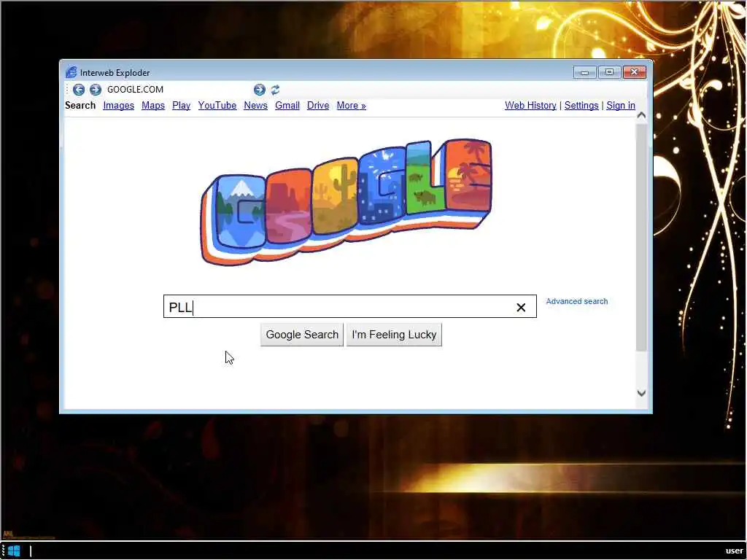The width and height of the screenshot is (747, 560).
Task: Open the Drive link
Action: pos(318,105)
